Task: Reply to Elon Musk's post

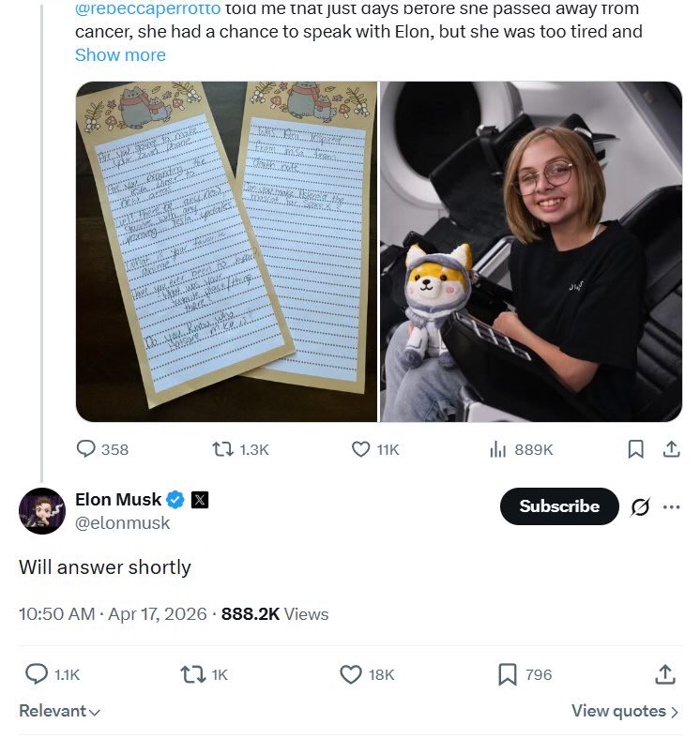Action: (x=37, y=674)
